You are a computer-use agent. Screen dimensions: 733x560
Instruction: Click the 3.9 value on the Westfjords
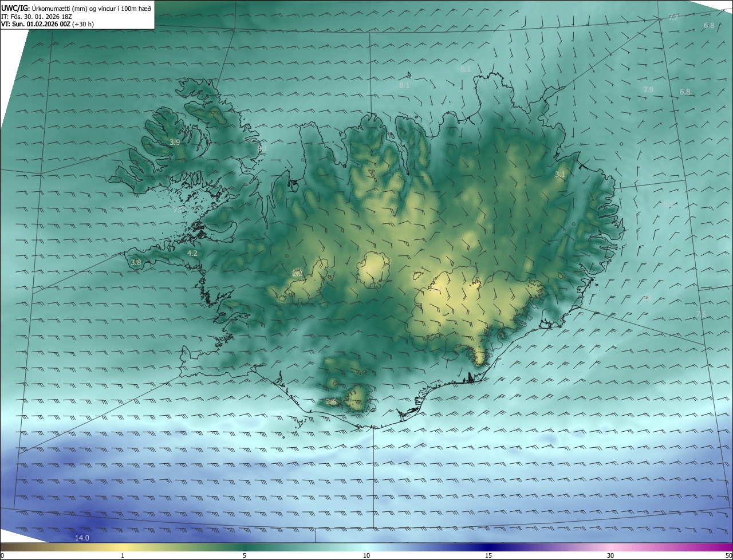[x=175, y=142]
